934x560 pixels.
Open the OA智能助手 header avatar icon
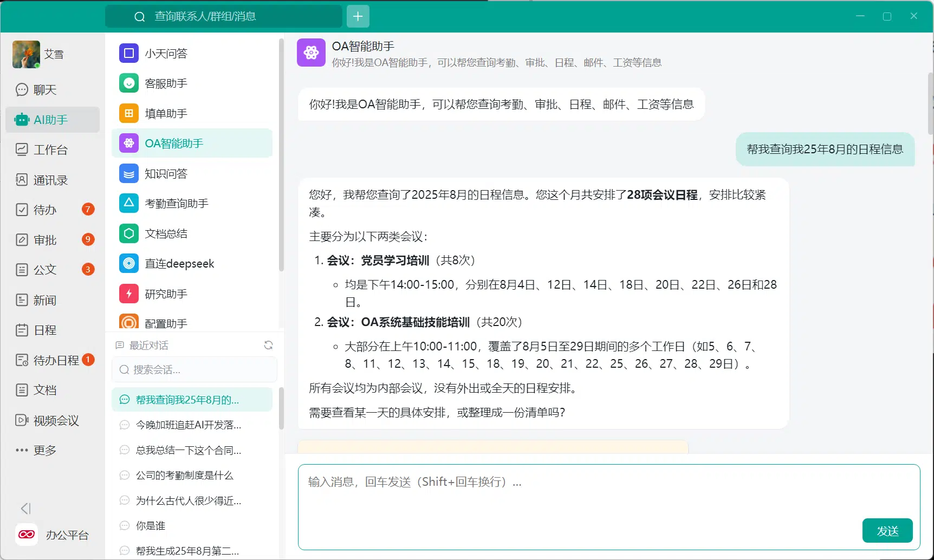[311, 53]
